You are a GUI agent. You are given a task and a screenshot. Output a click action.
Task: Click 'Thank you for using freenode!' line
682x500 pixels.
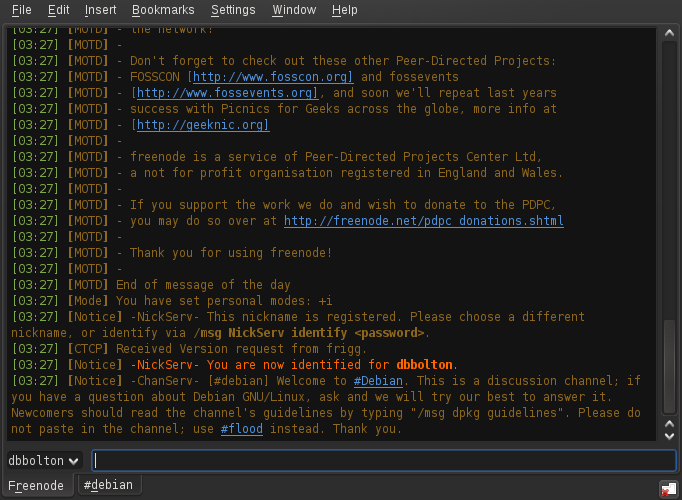(231, 253)
